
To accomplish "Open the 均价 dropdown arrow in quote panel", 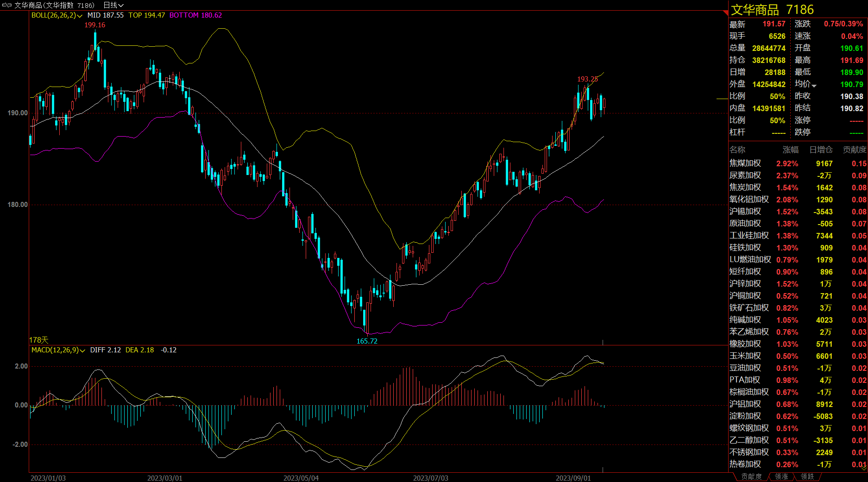I will [x=814, y=85].
